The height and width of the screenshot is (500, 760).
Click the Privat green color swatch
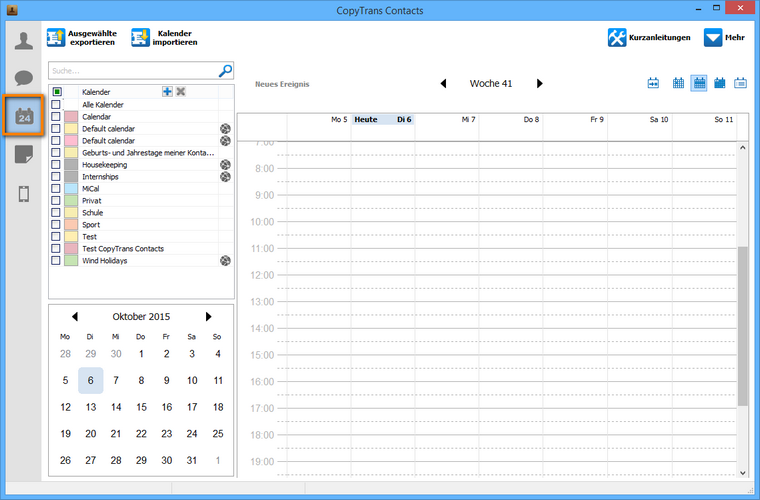coord(71,201)
